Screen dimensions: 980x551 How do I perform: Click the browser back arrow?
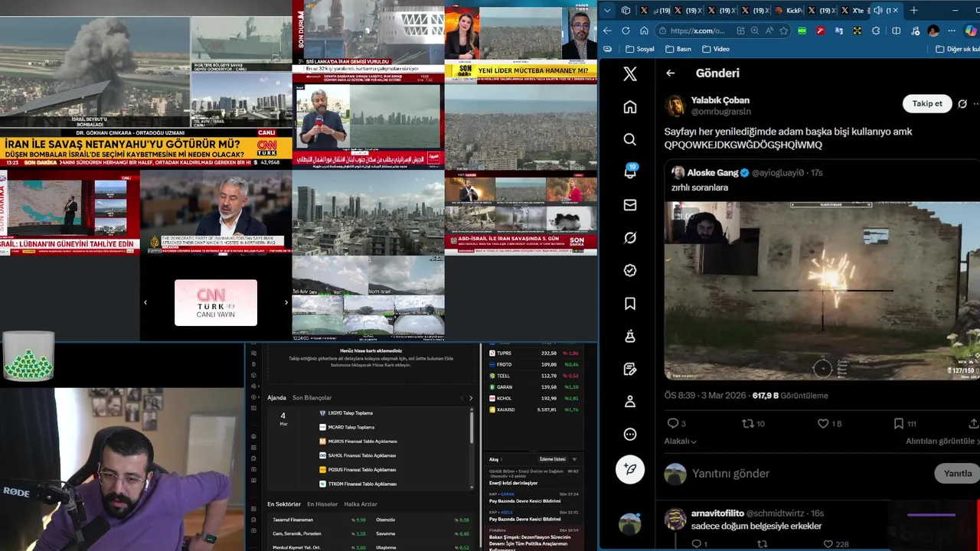607,31
